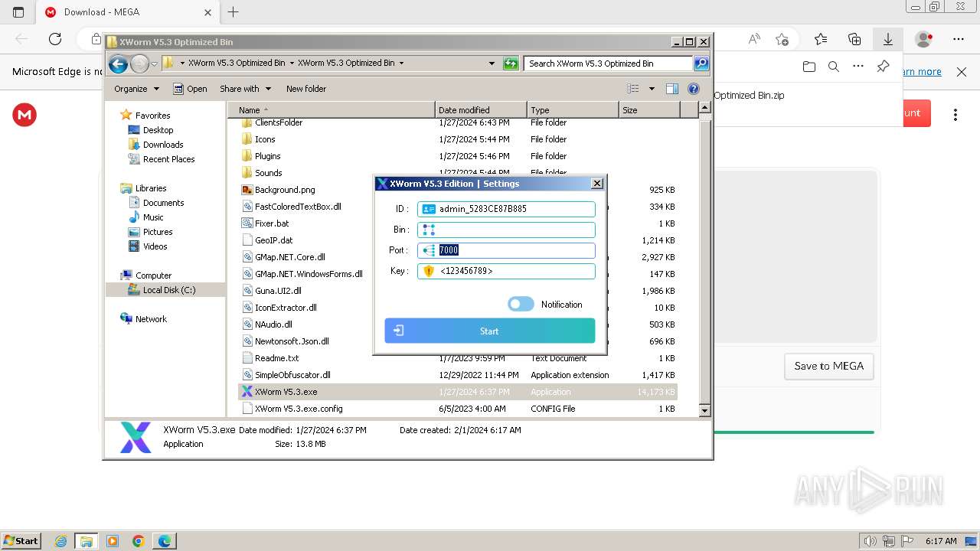
Task: Click the Edge Downloads toolbar icon
Action: 888,39
